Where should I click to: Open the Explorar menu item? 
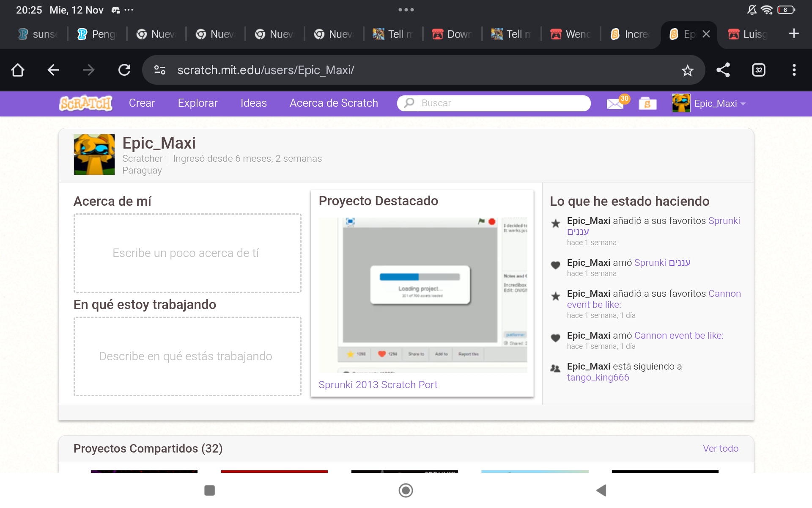point(198,103)
